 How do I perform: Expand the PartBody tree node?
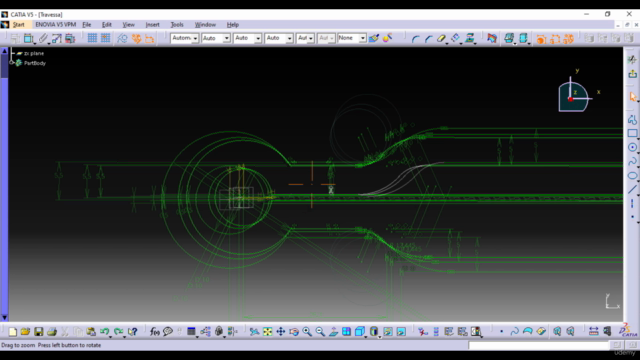tap(12, 63)
